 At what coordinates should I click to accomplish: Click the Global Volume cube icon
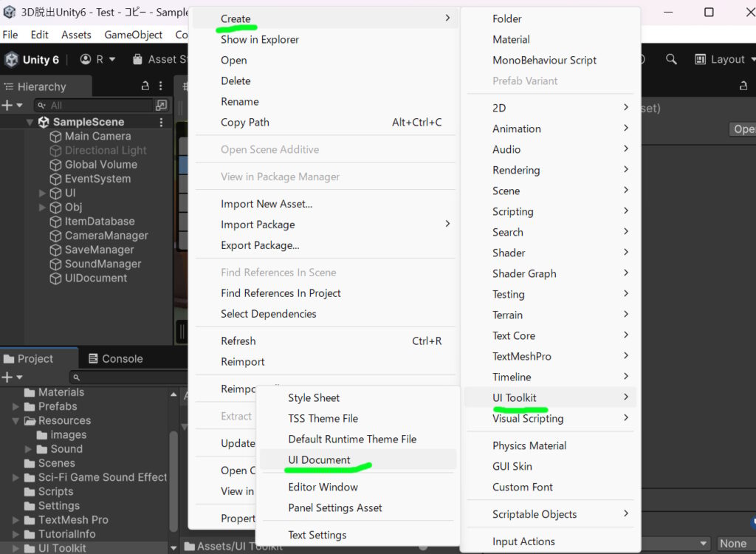click(x=55, y=165)
